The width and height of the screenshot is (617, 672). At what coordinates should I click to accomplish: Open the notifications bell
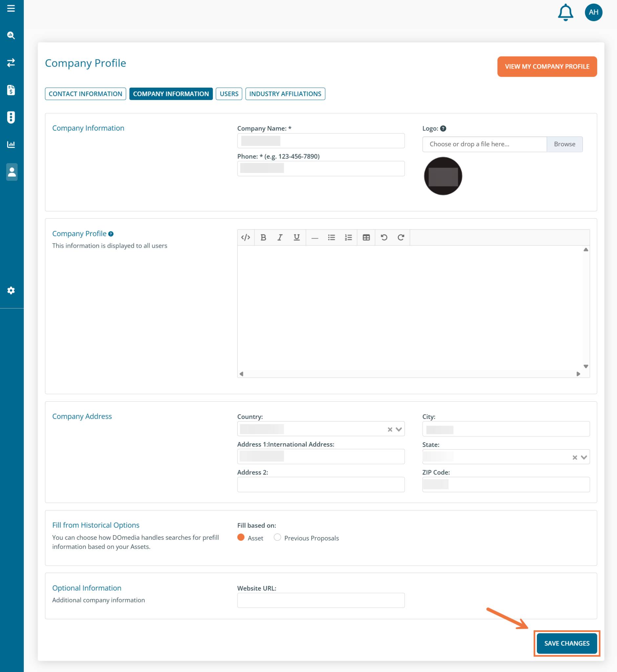coord(565,13)
